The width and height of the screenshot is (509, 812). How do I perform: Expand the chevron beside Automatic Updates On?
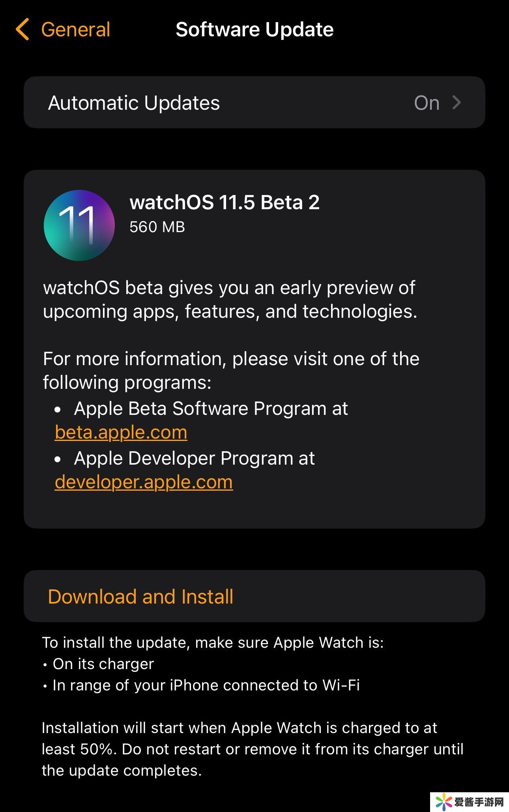(457, 103)
